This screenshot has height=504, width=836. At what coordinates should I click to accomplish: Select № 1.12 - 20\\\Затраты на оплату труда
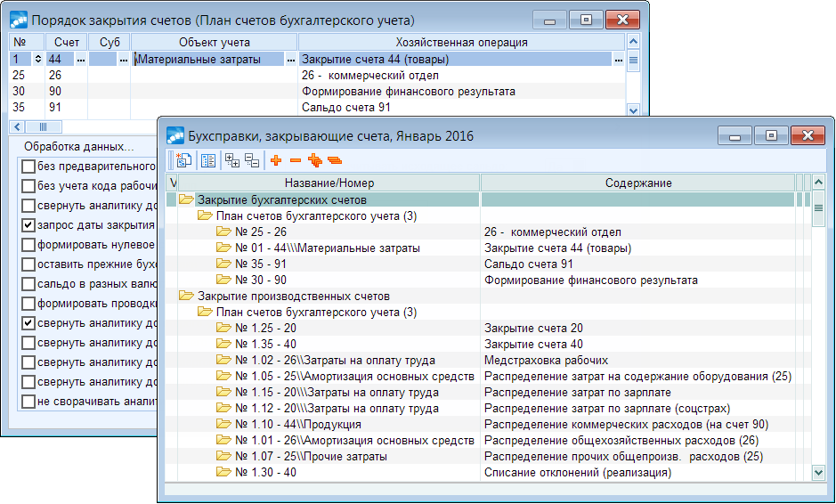tap(337, 408)
